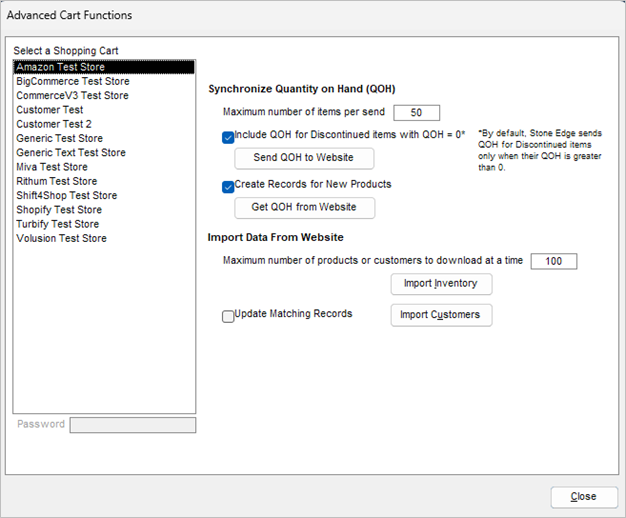The image size is (626, 518).
Task: Select Amazon Test Store in cart list
Action: tap(104, 67)
